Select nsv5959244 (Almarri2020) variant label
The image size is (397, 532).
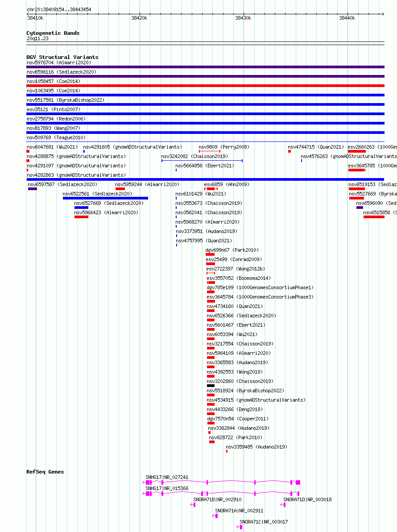coord(147,185)
